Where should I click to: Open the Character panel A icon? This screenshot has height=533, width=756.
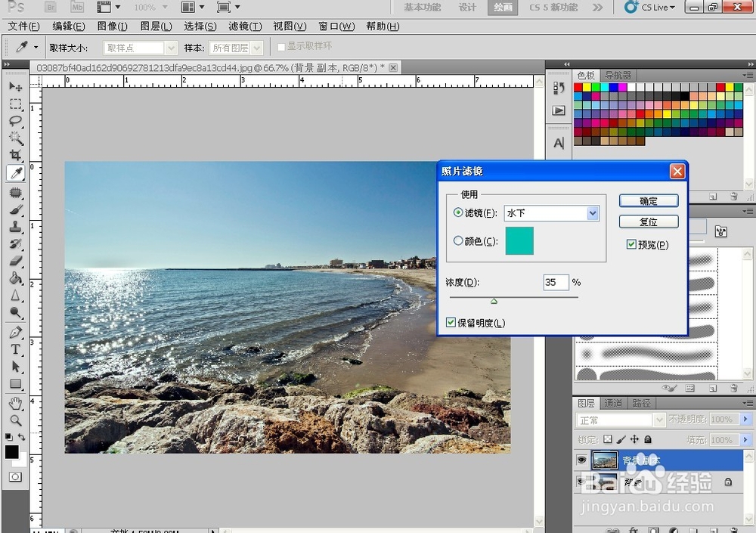[x=559, y=143]
